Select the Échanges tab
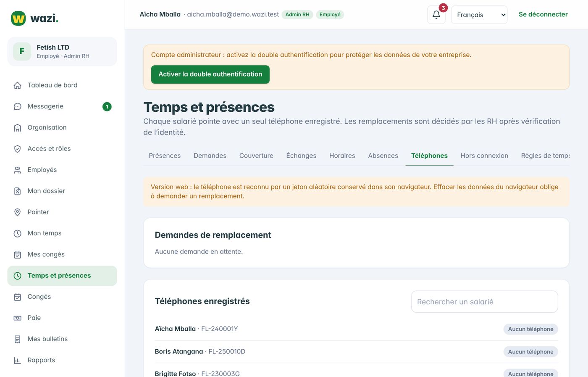 pyautogui.click(x=301, y=156)
